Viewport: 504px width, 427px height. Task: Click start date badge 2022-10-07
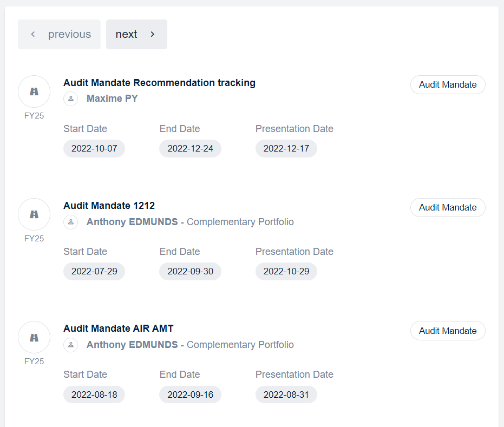point(94,148)
